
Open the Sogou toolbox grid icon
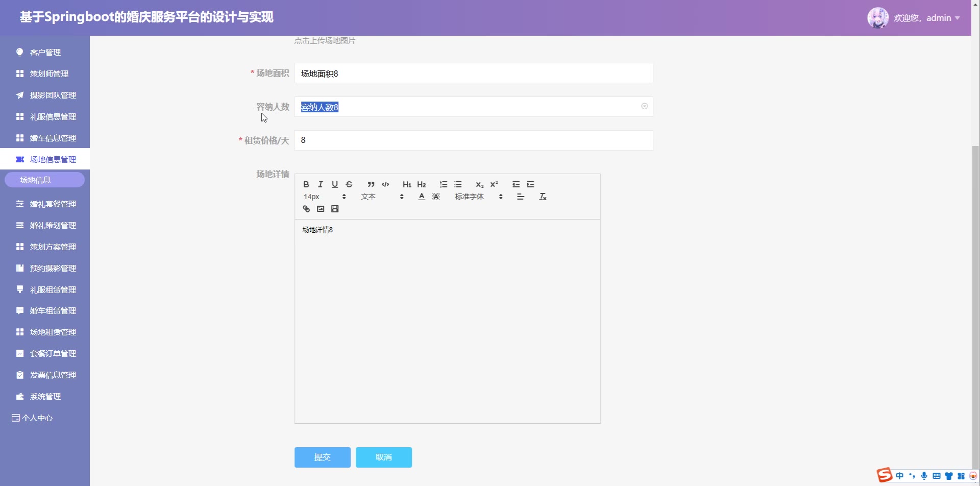pos(961,476)
